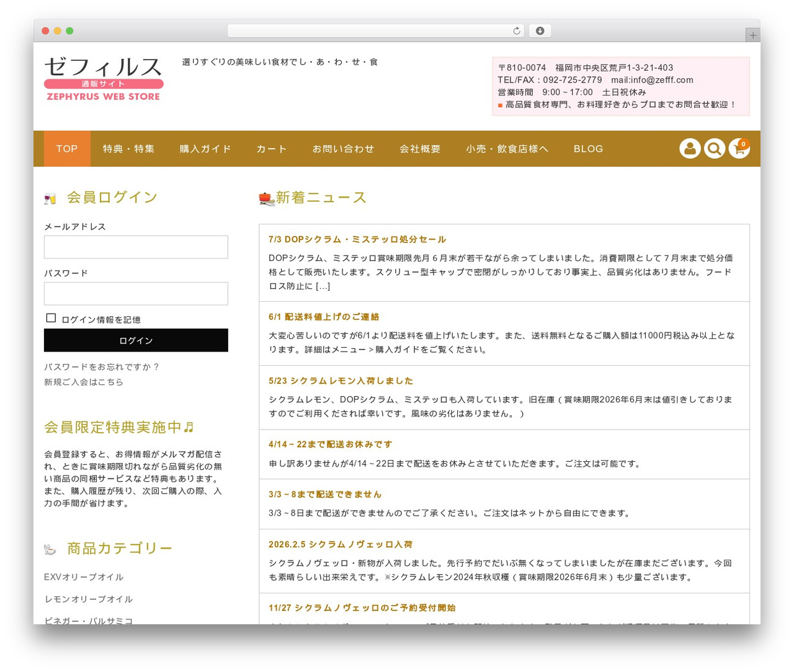Click the Zephyrus Web Store logo
The height and width of the screenshot is (672, 794).
coord(104,79)
